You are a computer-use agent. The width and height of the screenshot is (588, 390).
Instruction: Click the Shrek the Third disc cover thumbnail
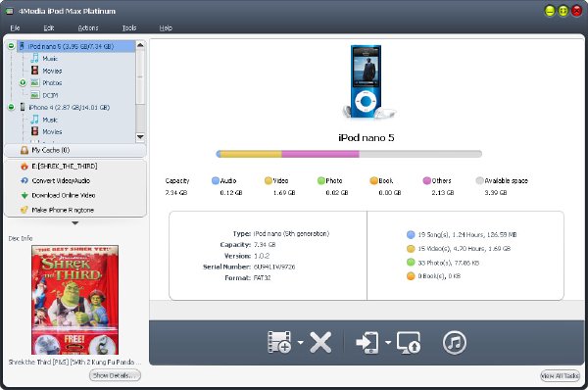[75, 300]
